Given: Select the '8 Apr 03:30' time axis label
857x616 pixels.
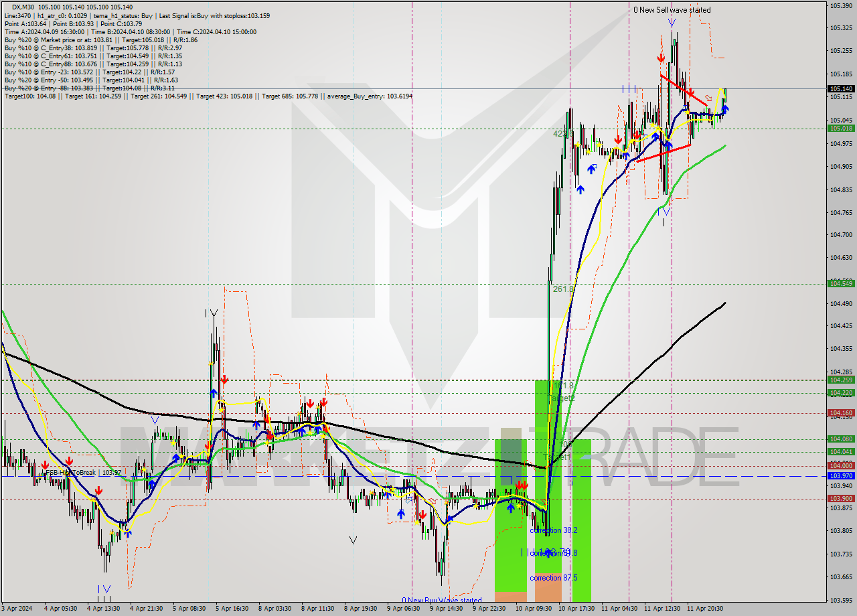Looking at the screenshot, I should pos(275,609).
